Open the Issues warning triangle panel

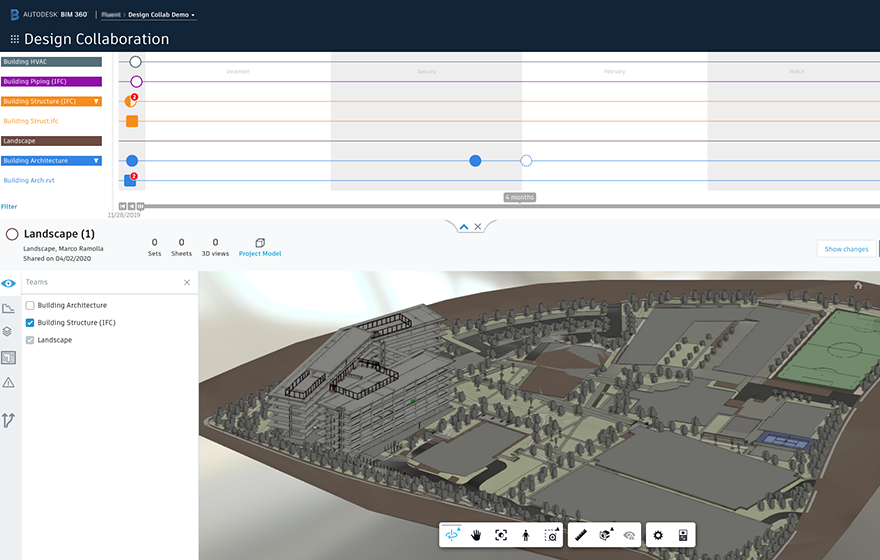tap(8, 383)
